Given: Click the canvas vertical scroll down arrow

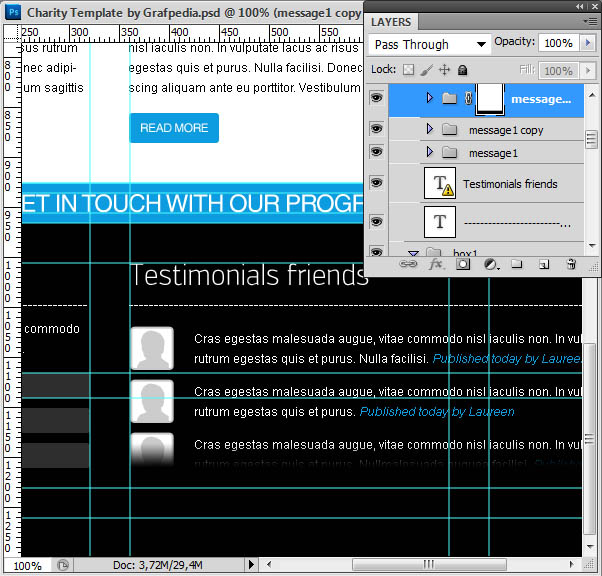Looking at the screenshot, I should [x=589, y=546].
